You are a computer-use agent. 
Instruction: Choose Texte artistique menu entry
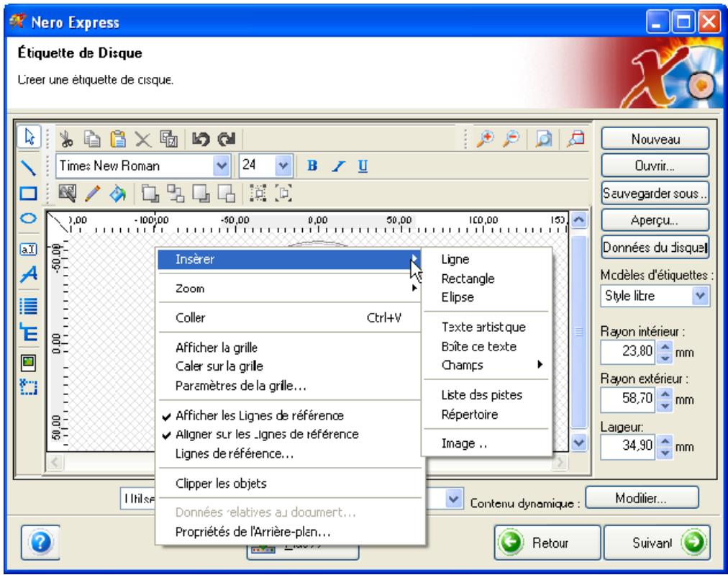tap(486, 327)
